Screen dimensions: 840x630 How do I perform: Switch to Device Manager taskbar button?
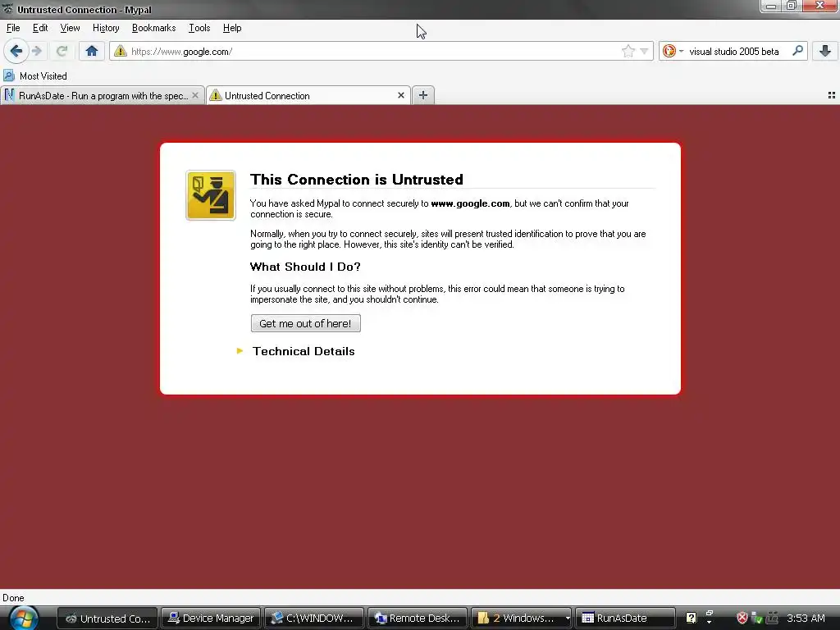point(211,619)
